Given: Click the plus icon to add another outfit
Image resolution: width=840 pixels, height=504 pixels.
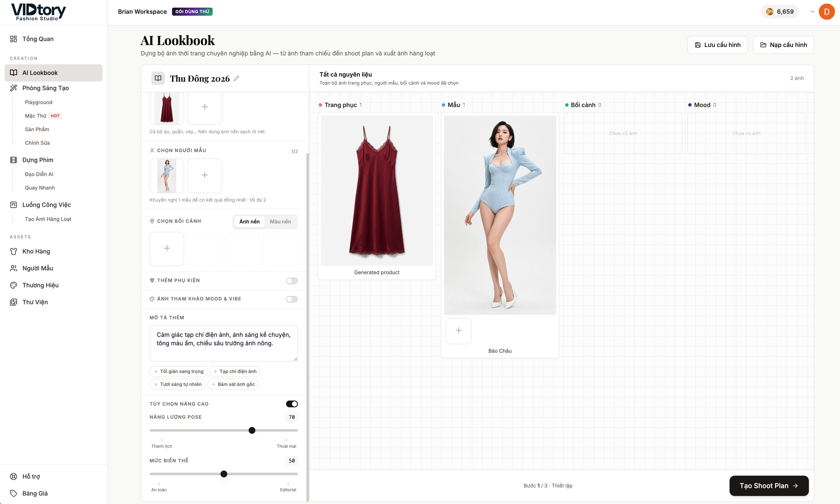Looking at the screenshot, I should pyautogui.click(x=205, y=107).
